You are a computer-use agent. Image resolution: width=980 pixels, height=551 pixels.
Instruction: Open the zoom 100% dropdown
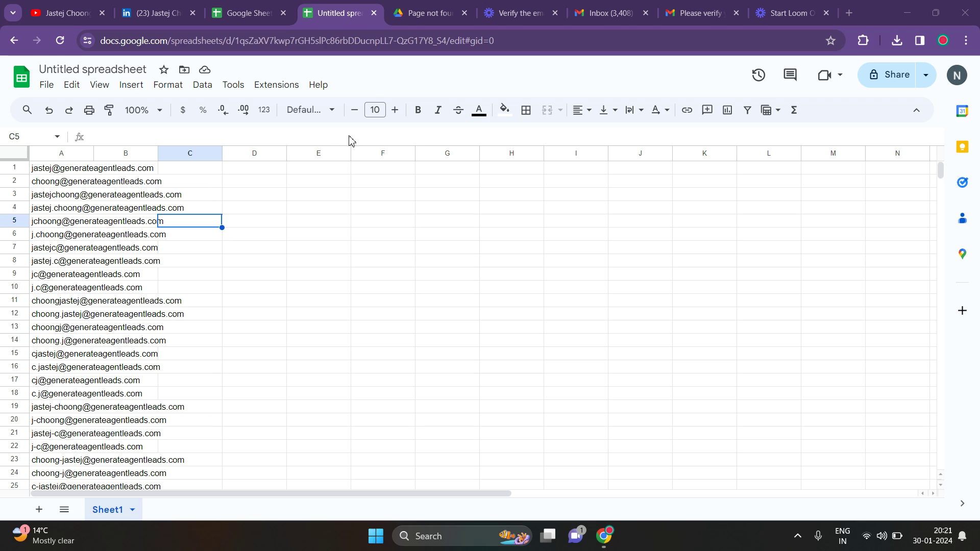coord(143,110)
